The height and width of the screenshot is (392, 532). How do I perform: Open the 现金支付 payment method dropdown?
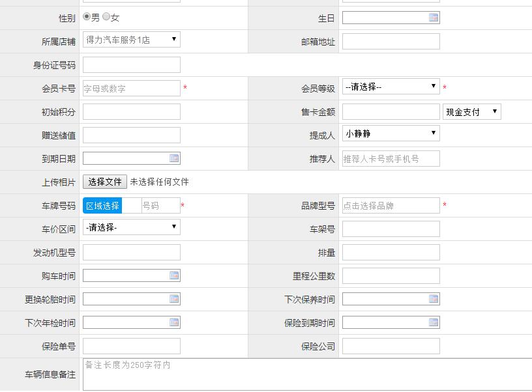471,112
